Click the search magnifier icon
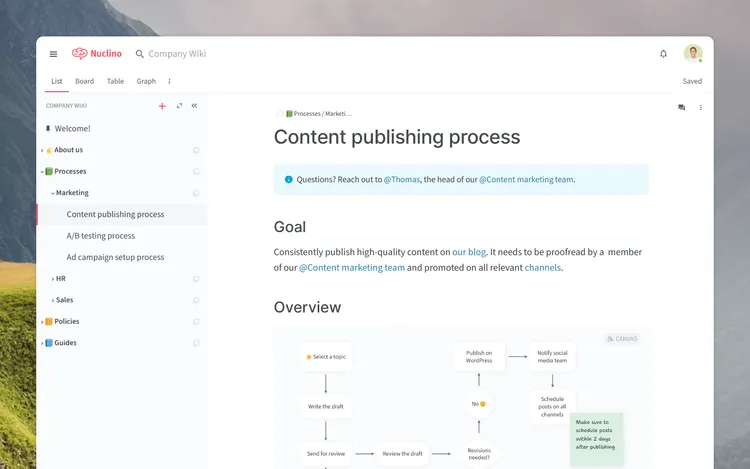Image resolution: width=750 pixels, height=469 pixels. (140, 54)
